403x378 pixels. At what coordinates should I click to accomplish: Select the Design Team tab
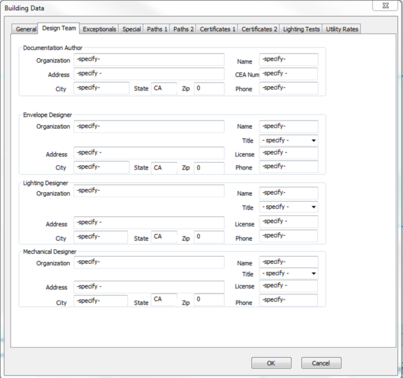coord(59,28)
